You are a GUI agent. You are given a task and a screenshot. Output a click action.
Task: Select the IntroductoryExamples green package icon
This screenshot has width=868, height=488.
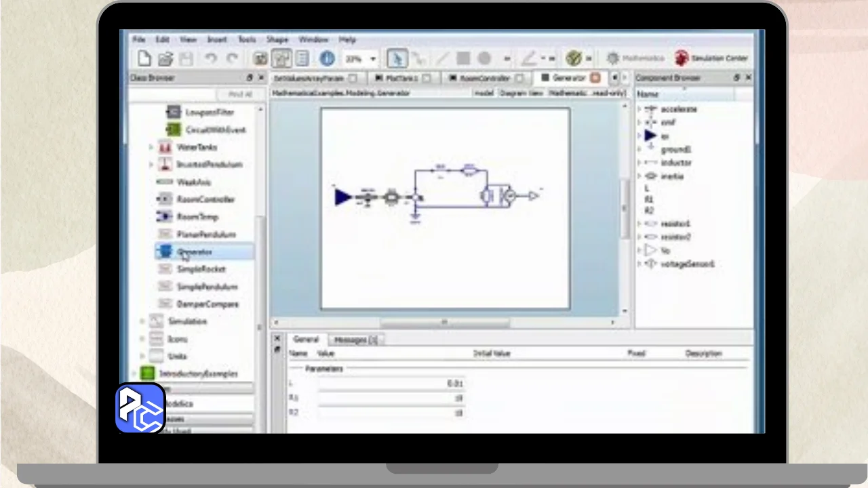click(x=147, y=373)
